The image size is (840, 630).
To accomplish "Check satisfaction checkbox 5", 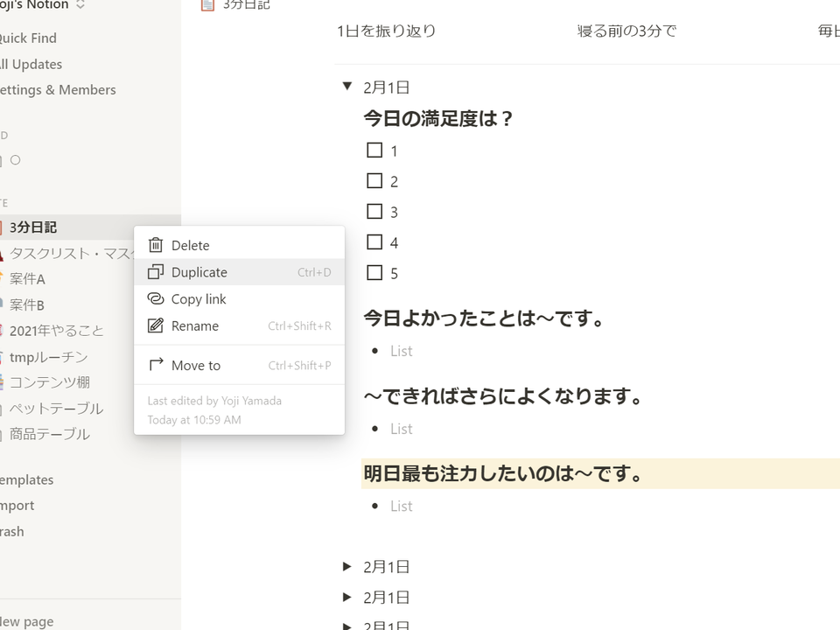I will [374, 273].
